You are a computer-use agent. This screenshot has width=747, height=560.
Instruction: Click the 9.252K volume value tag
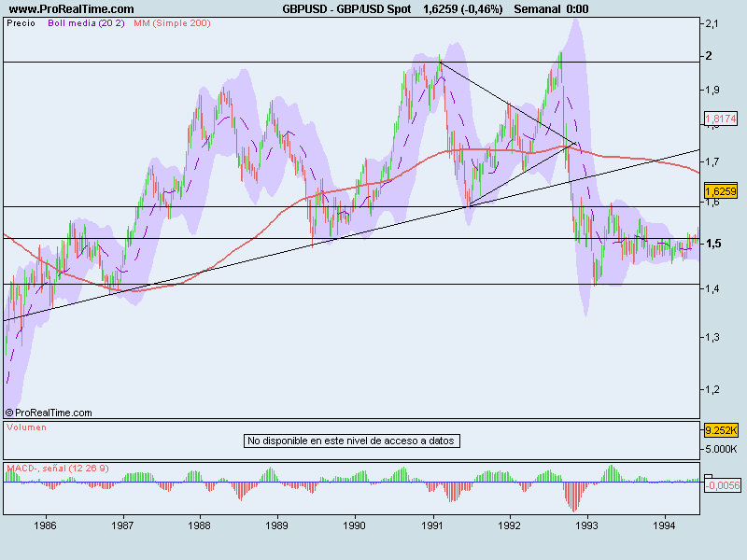pyautogui.click(x=721, y=430)
